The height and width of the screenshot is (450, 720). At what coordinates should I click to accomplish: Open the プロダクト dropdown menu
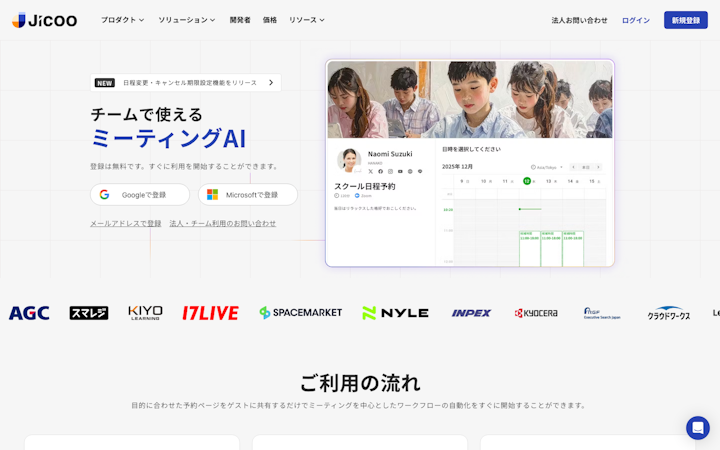click(x=123, y=20)
